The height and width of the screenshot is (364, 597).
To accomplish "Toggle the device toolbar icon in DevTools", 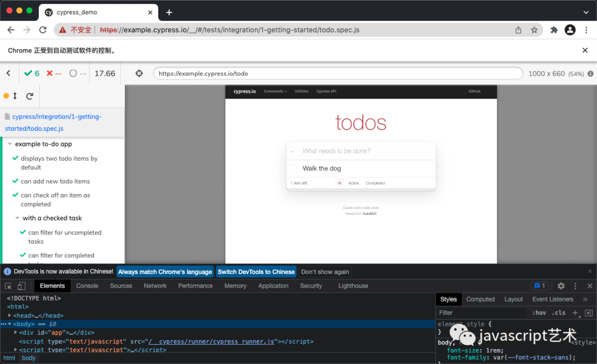I will pos(22,286).
